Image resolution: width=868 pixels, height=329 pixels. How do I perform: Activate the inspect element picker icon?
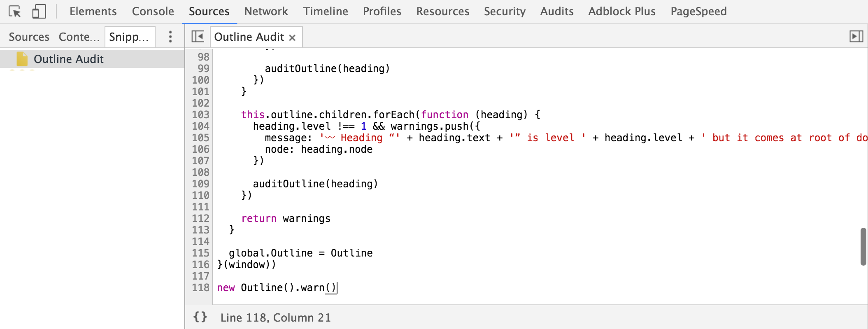[x=15, y=12]
